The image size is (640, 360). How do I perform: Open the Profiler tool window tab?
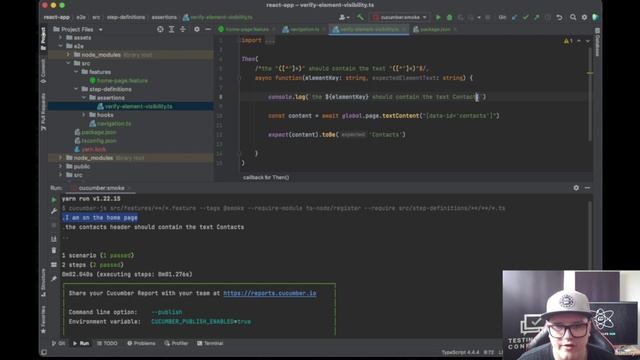tap(176, 343)
